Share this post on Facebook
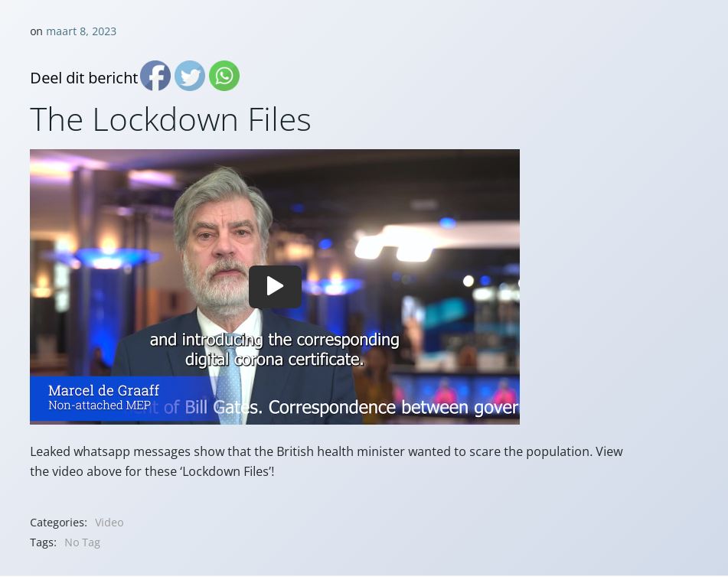Image resolution: width=728 pixels, height=583 pixels. point(155,76)
